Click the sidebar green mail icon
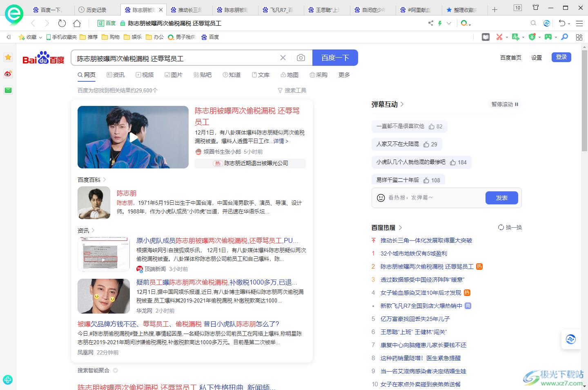Screen dimensions: 588x390 8,90
